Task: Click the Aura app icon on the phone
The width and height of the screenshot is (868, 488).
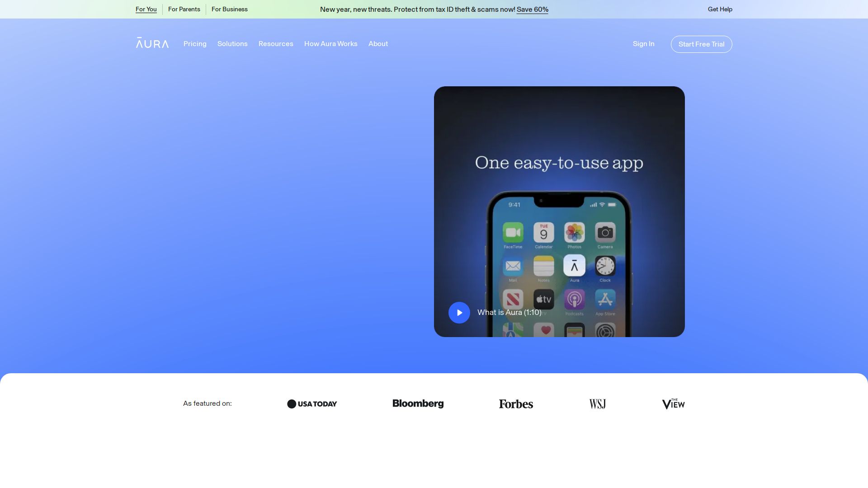Action: pos(574,266)
